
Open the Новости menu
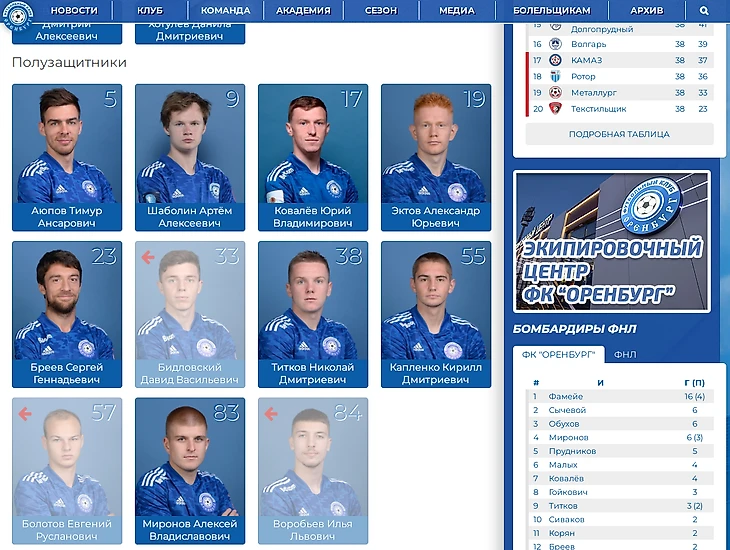[74, 10]
